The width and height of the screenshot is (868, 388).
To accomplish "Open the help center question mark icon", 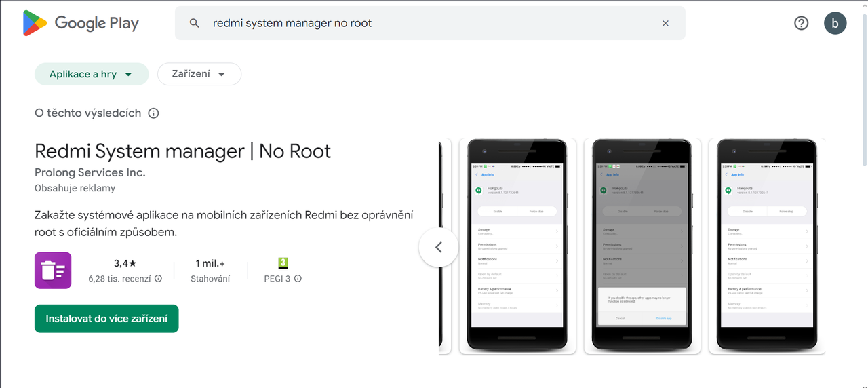I will point(801,23).
